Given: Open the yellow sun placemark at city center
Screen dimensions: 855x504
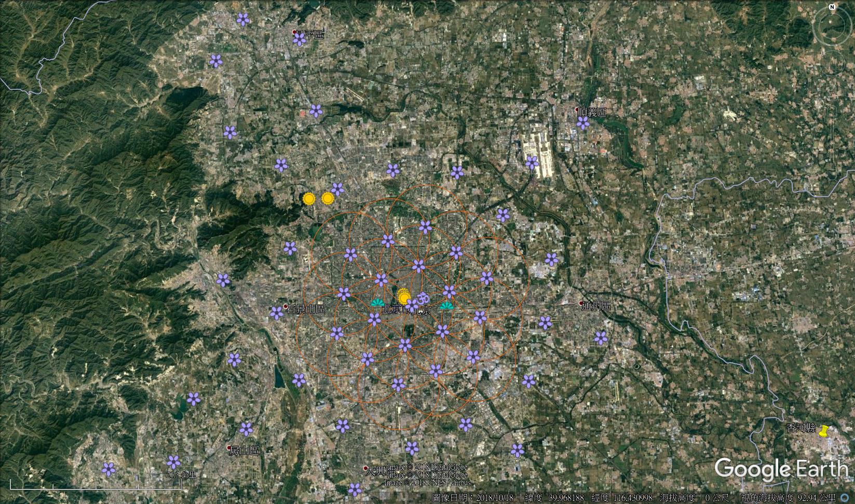Looking at the screenshot, I should coord(404,298).
